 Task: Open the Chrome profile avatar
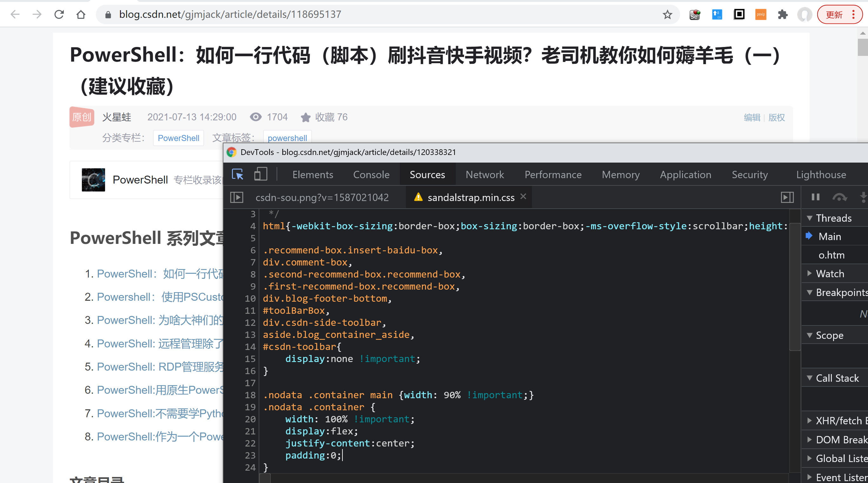coord(805,15)
